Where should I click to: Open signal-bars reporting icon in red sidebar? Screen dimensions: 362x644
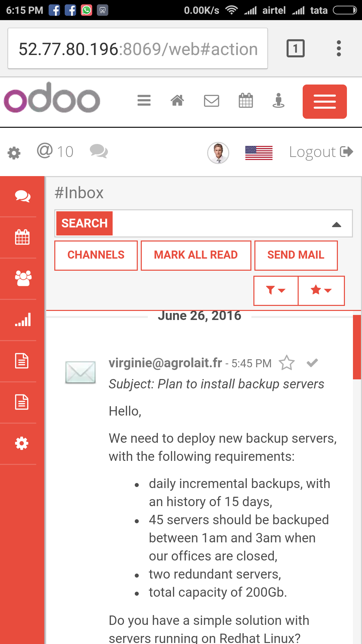pyautogui.click(x=23, y=319)
